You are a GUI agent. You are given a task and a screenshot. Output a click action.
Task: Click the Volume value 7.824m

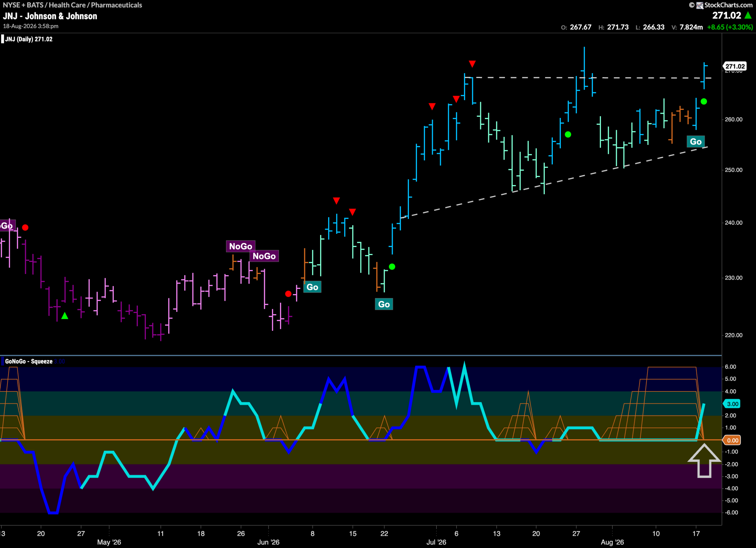(691, 27)
